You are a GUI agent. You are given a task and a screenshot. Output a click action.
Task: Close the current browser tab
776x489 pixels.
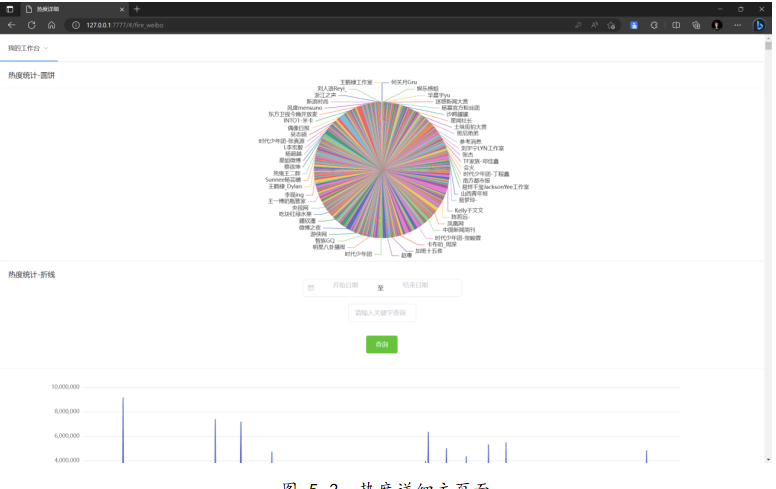point(122,9)
